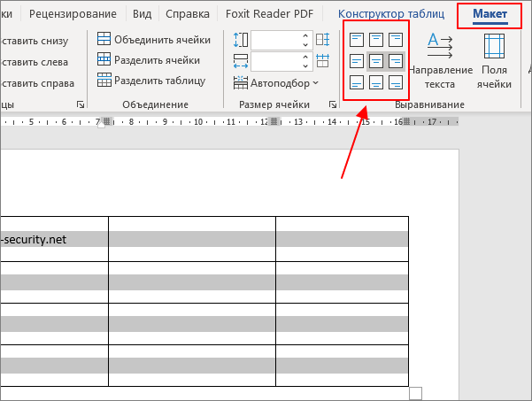Click Вставить справа button
This screenshot has height=401, width=532.
click(36, 83)
